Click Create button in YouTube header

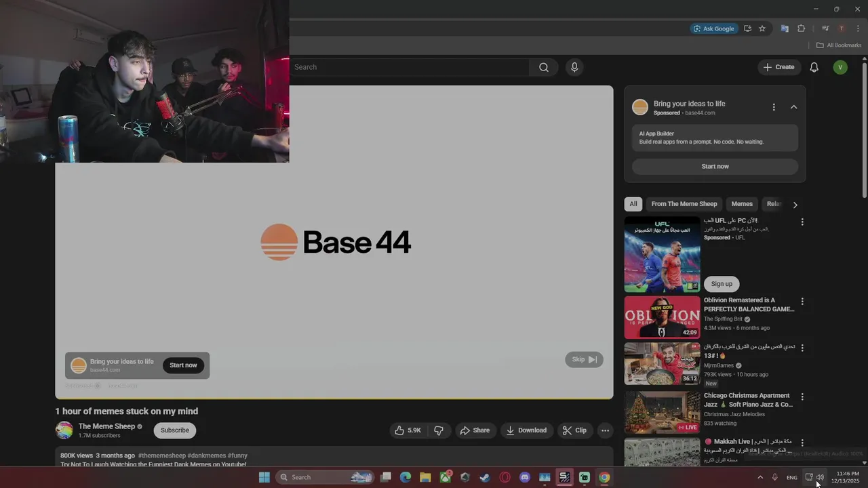(778, 67)
